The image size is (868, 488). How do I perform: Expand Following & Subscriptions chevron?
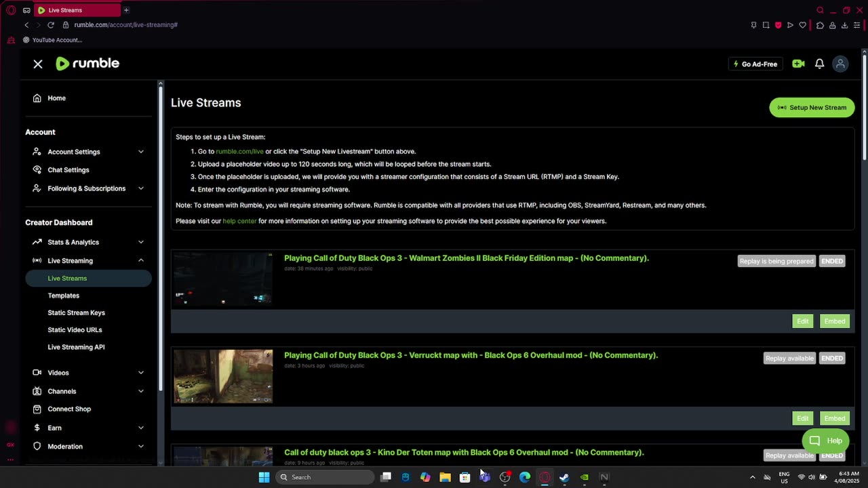(141, 188)
